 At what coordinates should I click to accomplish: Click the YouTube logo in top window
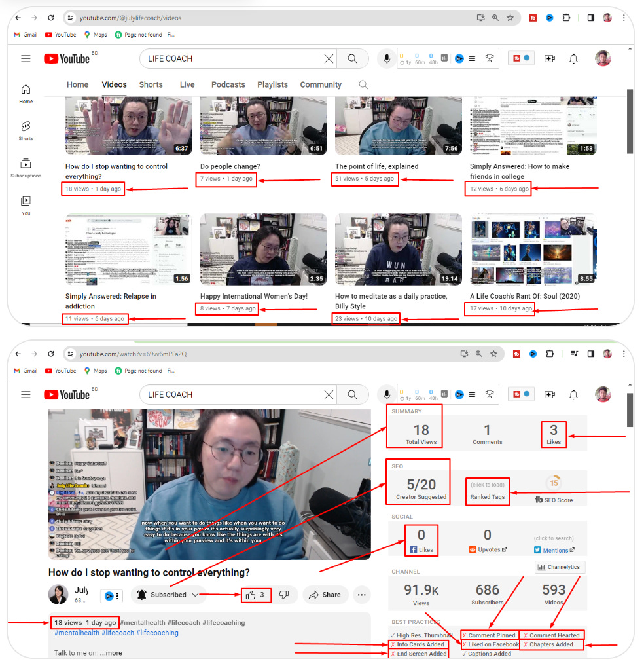[67, 58]
